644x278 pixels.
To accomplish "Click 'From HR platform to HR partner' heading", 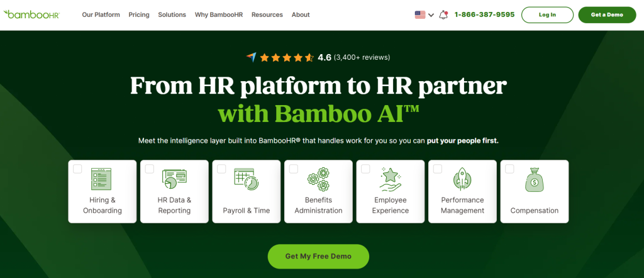I will pyautogui.click(x=318, y=86).
